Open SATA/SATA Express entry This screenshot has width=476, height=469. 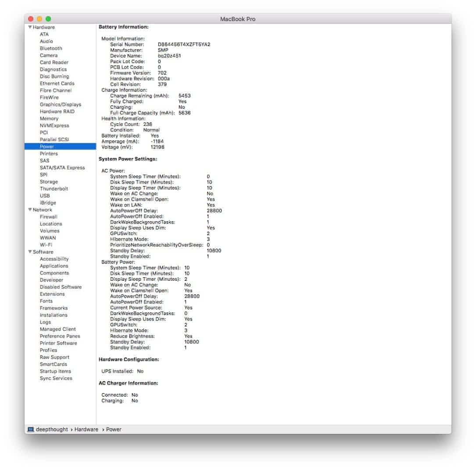point(62,168)
